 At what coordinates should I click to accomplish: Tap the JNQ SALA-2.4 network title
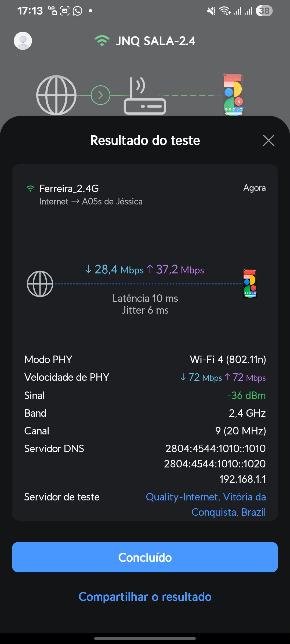click(155, 41)
